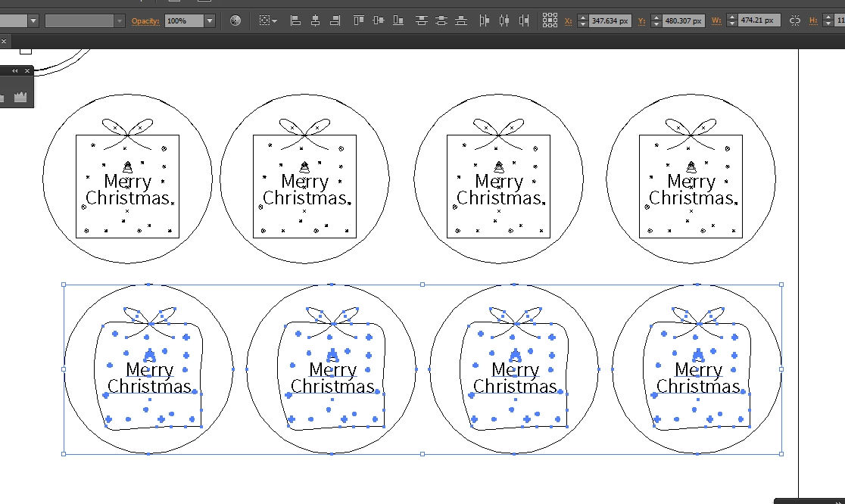Click the X coordinate value field
Viewport: 845px width, 504px height.
610,21
